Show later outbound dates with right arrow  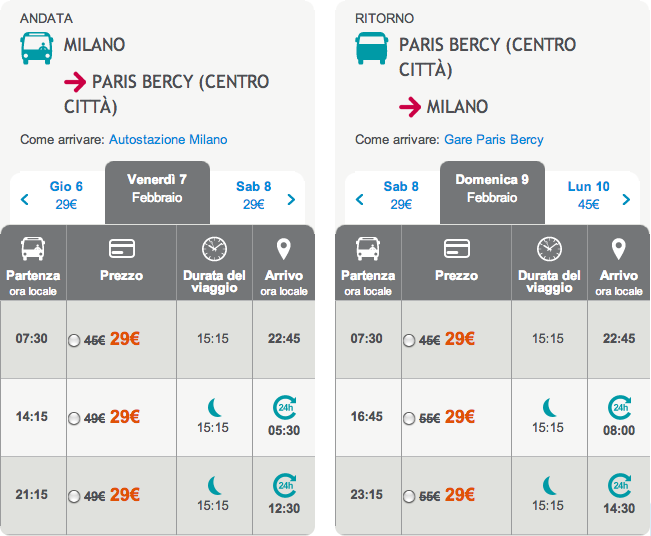[291, 199]
